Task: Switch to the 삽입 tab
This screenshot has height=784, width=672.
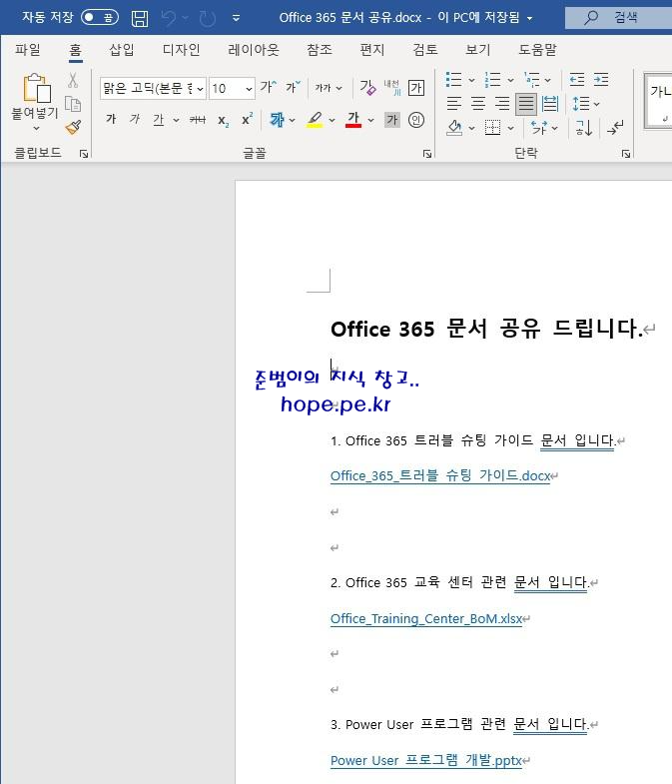Action: point(122,50)
